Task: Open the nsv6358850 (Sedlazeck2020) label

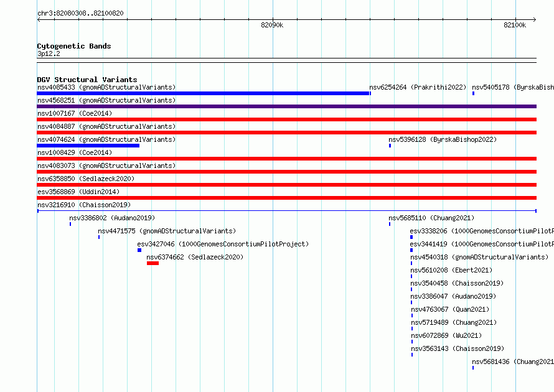Action: pos(86,179)
